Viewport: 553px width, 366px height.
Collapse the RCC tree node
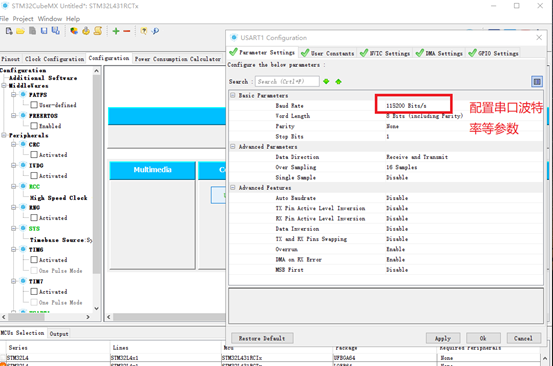[14, 186]
